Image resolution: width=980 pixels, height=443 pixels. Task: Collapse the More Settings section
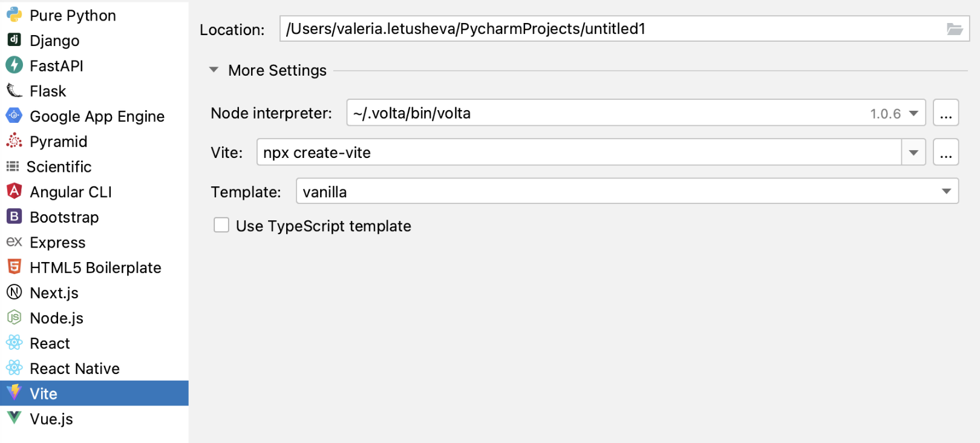[214, 70]
